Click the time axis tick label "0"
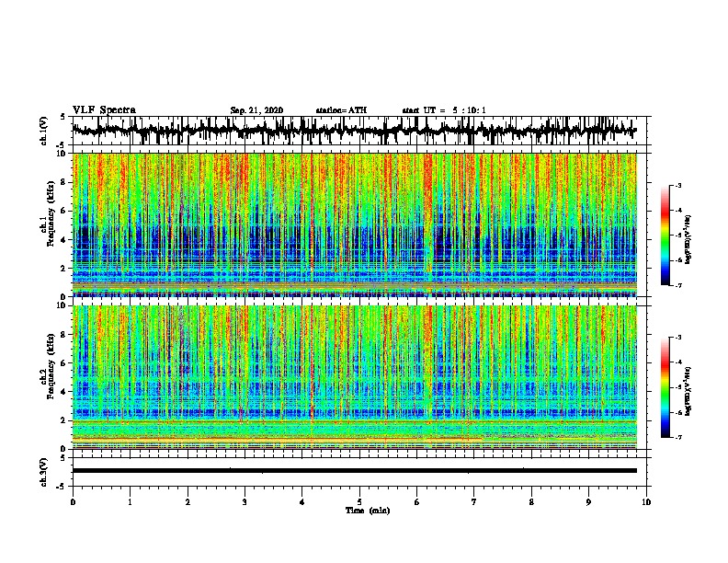This screenshot has width=728, height=563. pyautogui.click(x=73, y=502)
